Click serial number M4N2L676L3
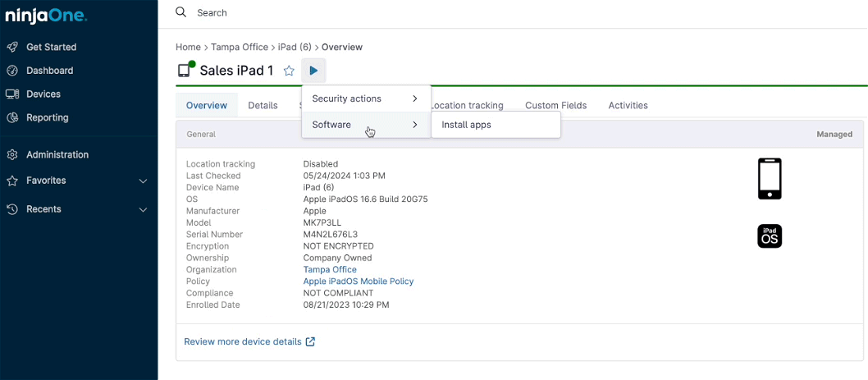Screen dimensions: 868x380 tap(331, 234)
